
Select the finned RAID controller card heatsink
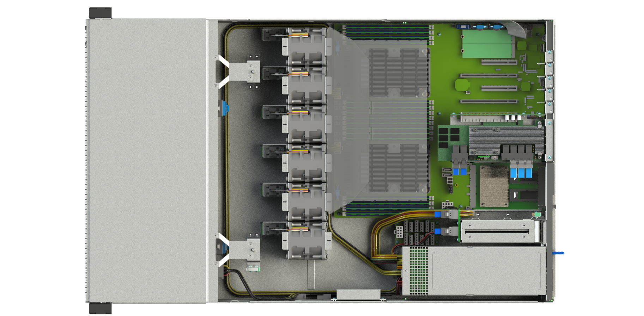click(x=506, y=139)
